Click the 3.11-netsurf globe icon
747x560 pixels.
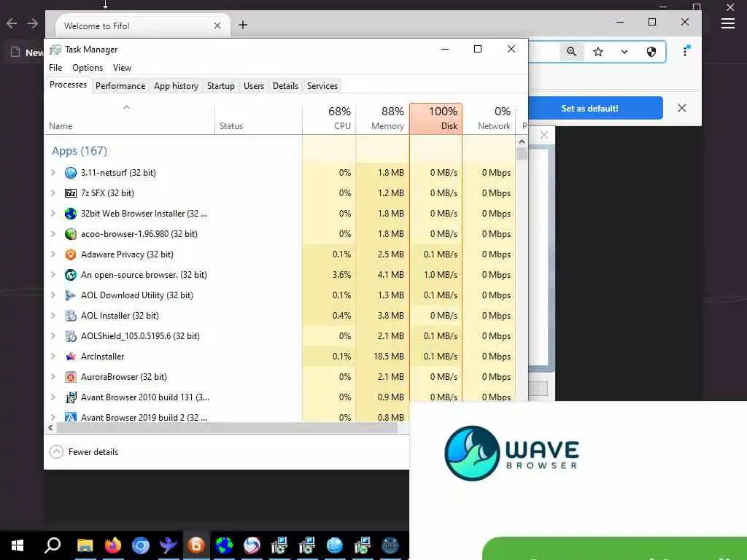(71, 173)
